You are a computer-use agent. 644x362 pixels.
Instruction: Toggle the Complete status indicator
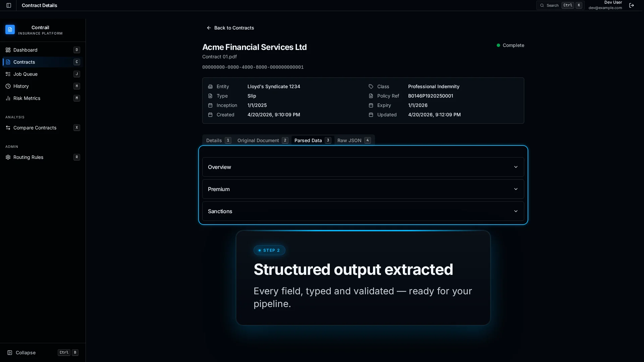[x=510, y=45]
